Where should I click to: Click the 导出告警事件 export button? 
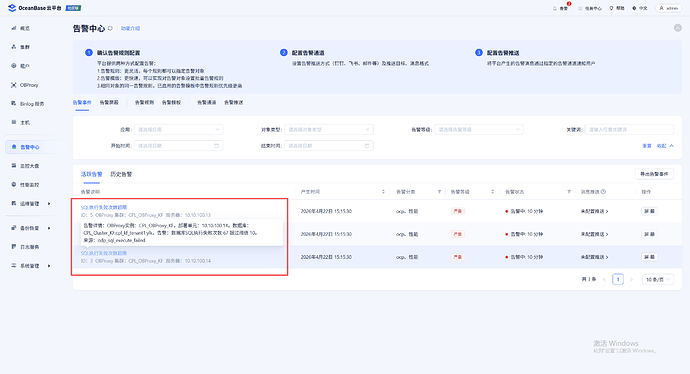(x=654, y=174)
